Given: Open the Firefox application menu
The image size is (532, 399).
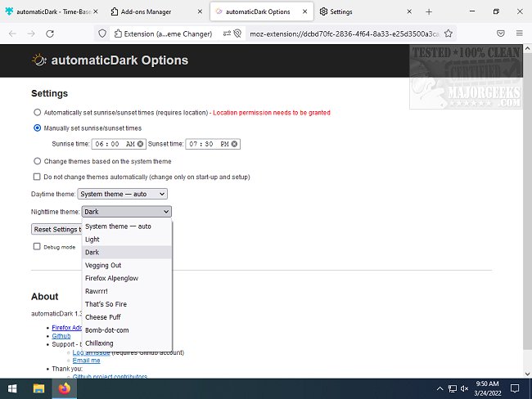Looking at the screenshot, I should tap(520, 34).
